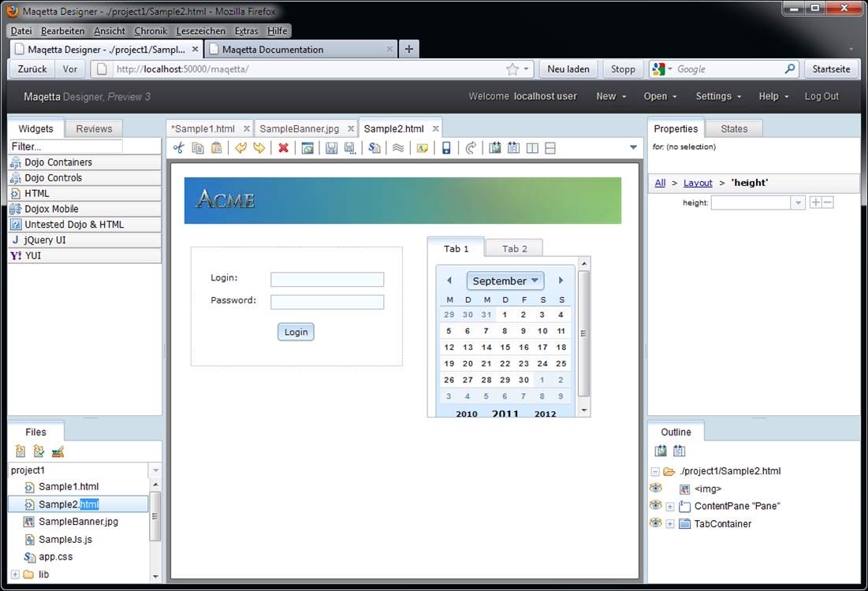
Task: Undo the last edit with the left arrow icon
Action: click(240, 148)
